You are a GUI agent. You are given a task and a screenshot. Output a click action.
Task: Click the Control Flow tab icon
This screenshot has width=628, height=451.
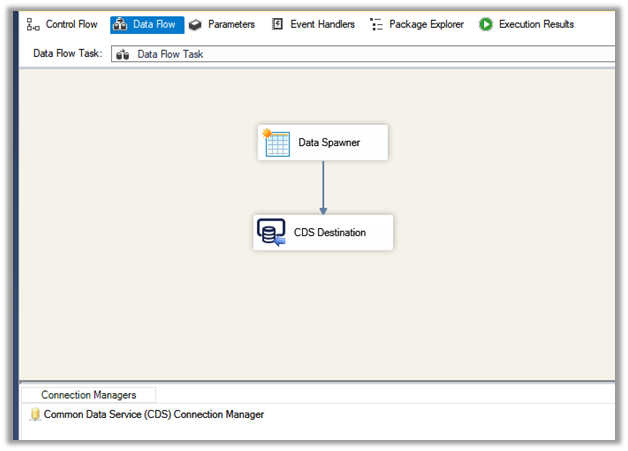pos(32,24)
